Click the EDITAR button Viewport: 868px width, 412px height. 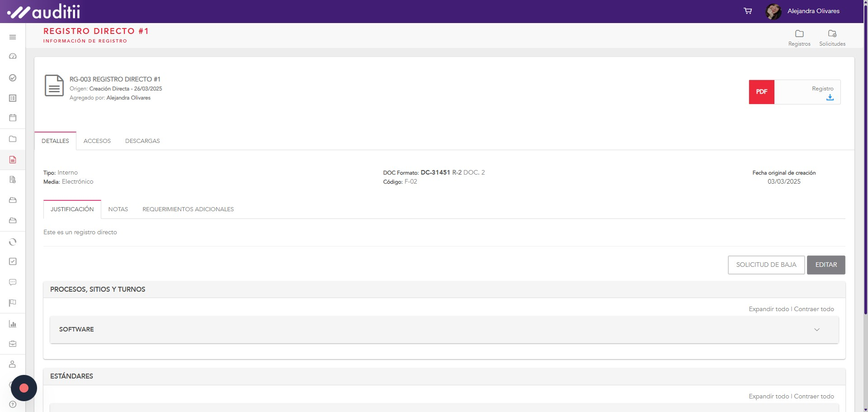826,265
